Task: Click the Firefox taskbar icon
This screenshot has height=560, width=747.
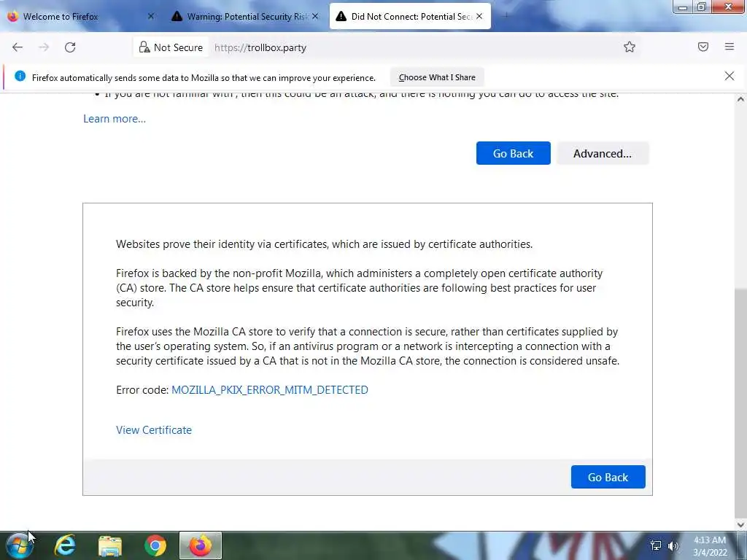Action: 201,545
